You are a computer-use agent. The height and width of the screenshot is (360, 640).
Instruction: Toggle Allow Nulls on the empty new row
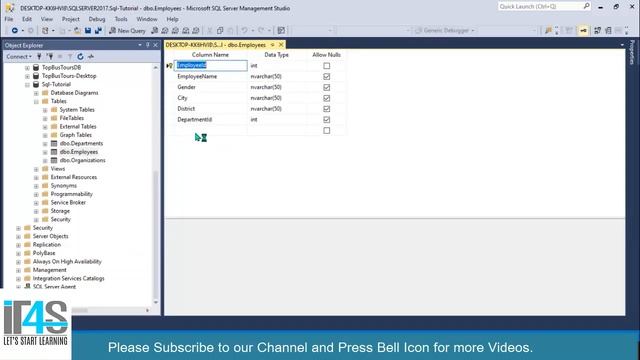(327, 131)
